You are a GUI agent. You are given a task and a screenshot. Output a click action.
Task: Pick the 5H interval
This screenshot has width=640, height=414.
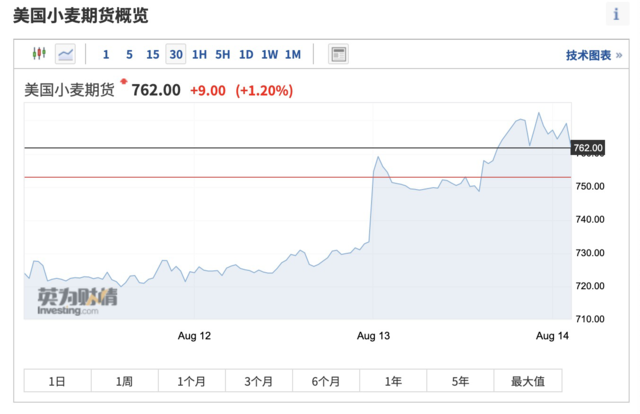click(223, 54)
